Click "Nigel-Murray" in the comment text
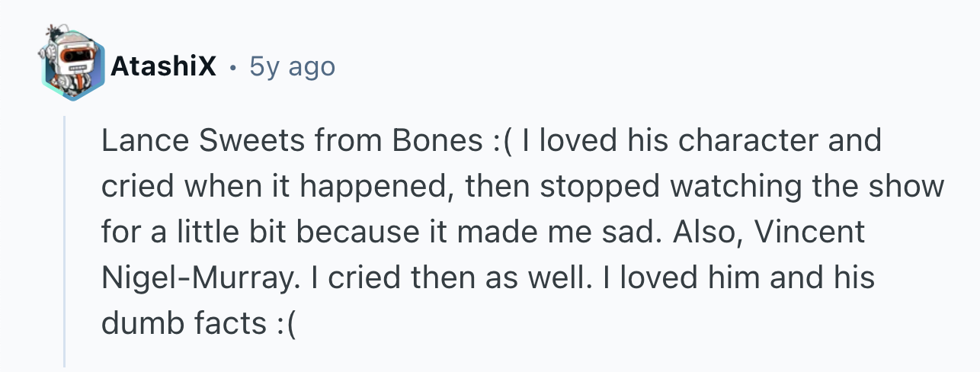This screenshot has width=980, height=372. pyautogui.click(x=195, y=278)
